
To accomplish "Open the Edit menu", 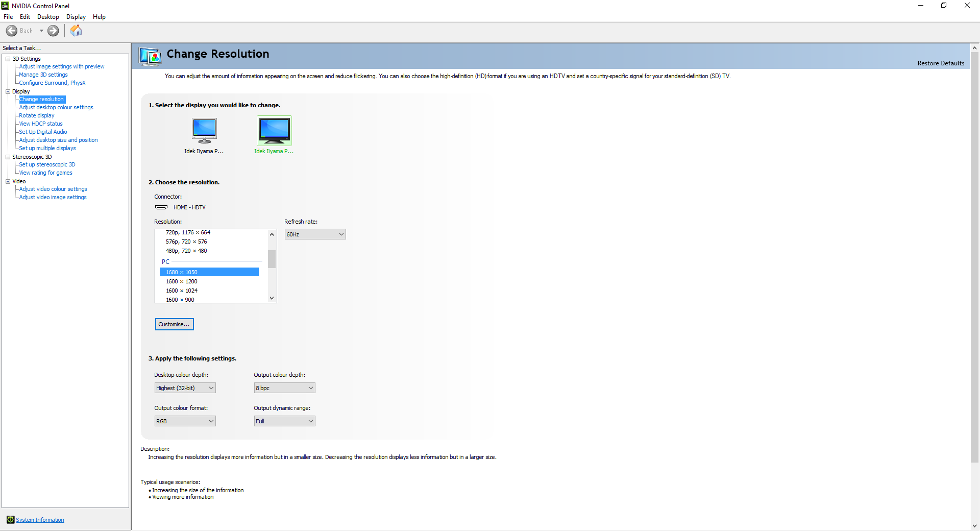I will (25, 17).
